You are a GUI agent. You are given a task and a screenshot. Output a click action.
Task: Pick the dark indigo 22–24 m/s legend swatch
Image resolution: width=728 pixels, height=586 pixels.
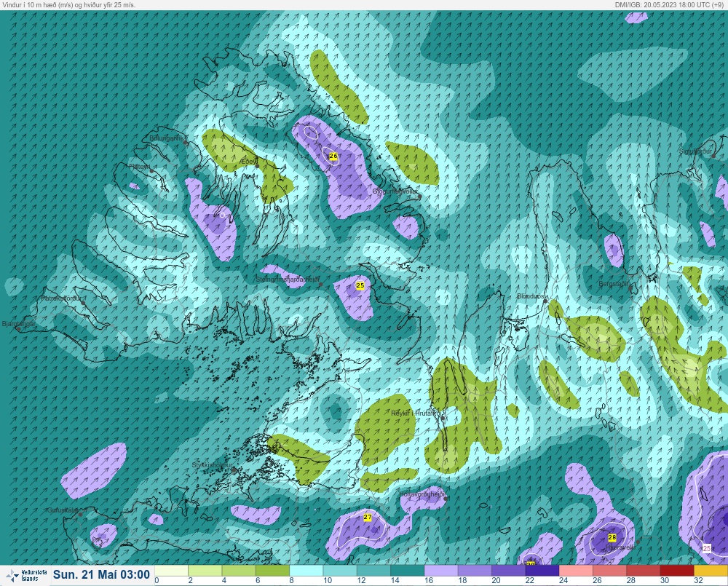542,570
